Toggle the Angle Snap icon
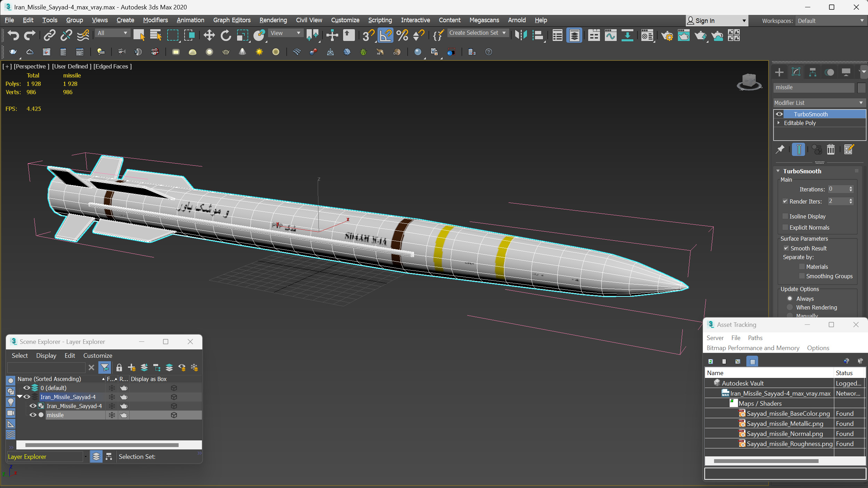Image resolution: width=868 pixels, height=488 pixels. pos(386,35)
